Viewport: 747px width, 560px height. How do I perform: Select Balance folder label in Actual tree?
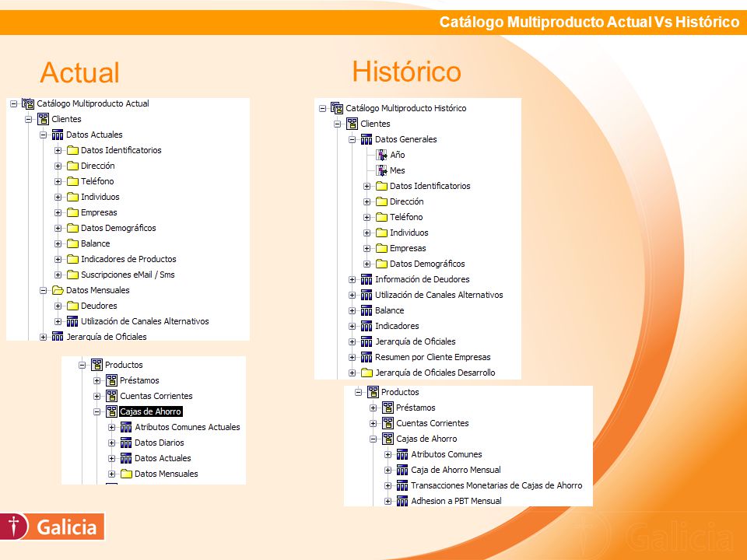click(95, 243)
